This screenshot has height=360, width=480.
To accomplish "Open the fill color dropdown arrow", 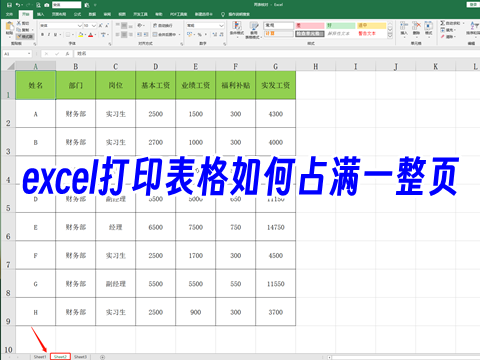I will [85, 34].
